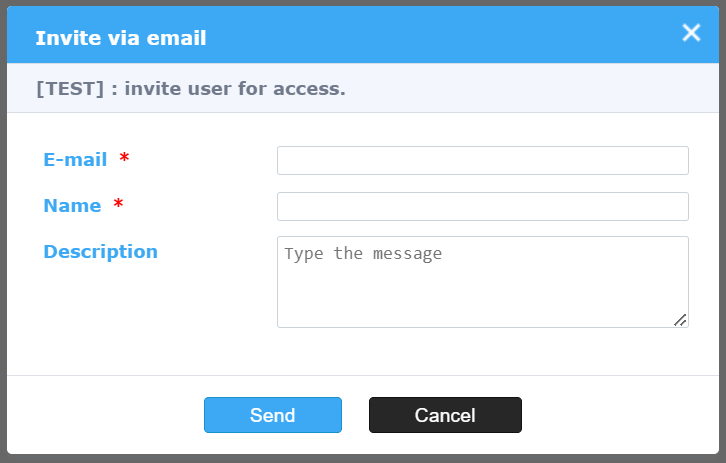
Task: Click the "Invite via email" title
Action: [121, 38]
